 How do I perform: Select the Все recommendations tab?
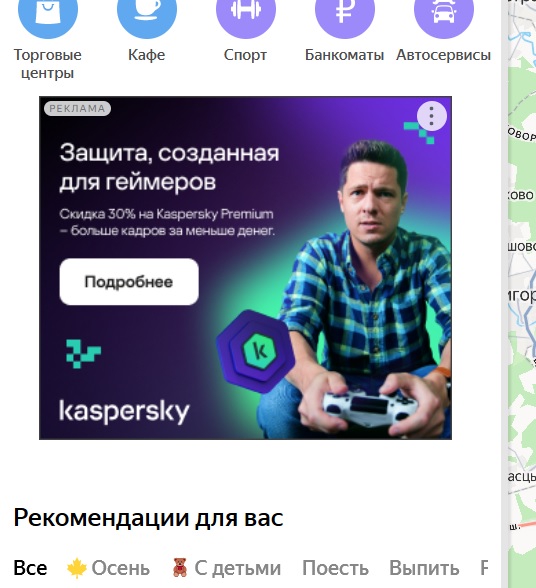30,568
